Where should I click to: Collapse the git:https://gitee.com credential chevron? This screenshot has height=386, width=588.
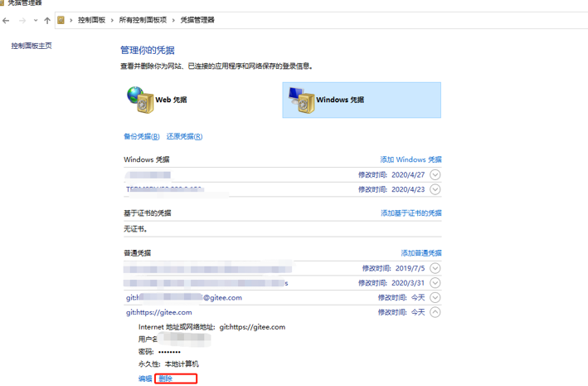435,312
